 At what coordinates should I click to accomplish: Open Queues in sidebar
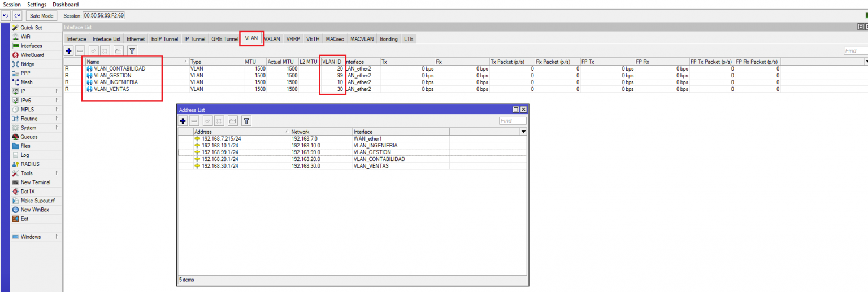29,137
